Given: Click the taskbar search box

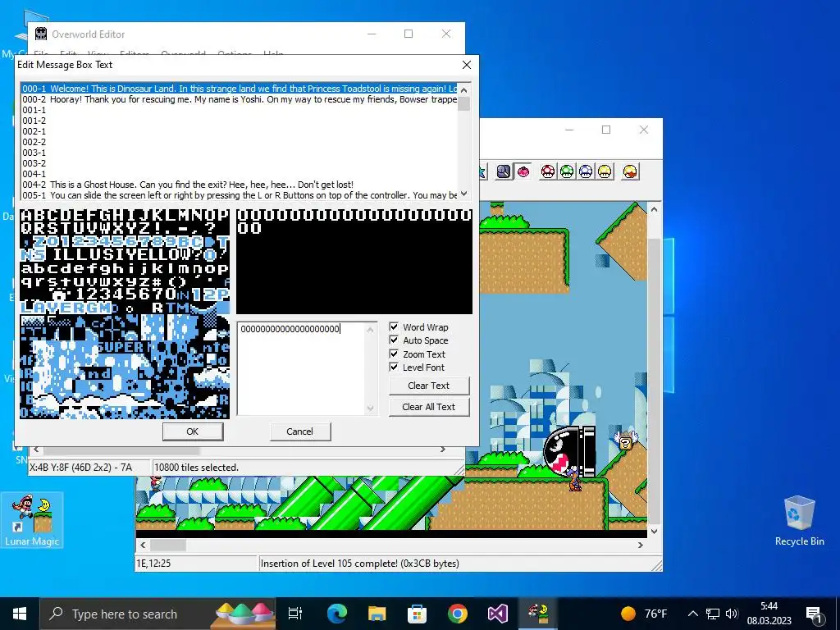Looking at the screenshot, I should click(x=157, y=614).
